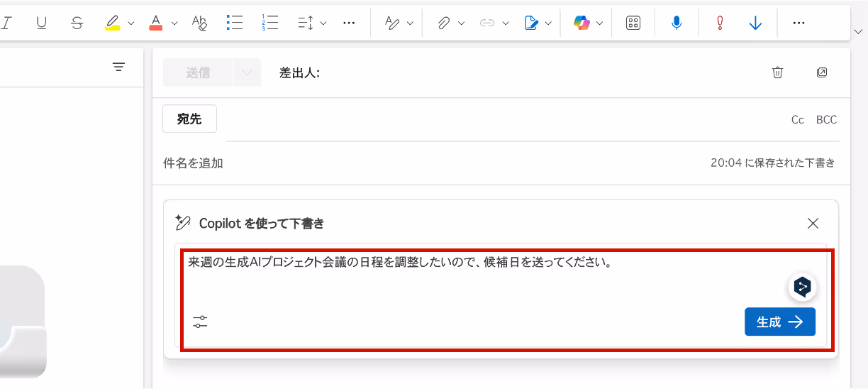Expand the Copilot dropdown arrow
The height and width of the screenshot is (389, 868).
[600, 23]
